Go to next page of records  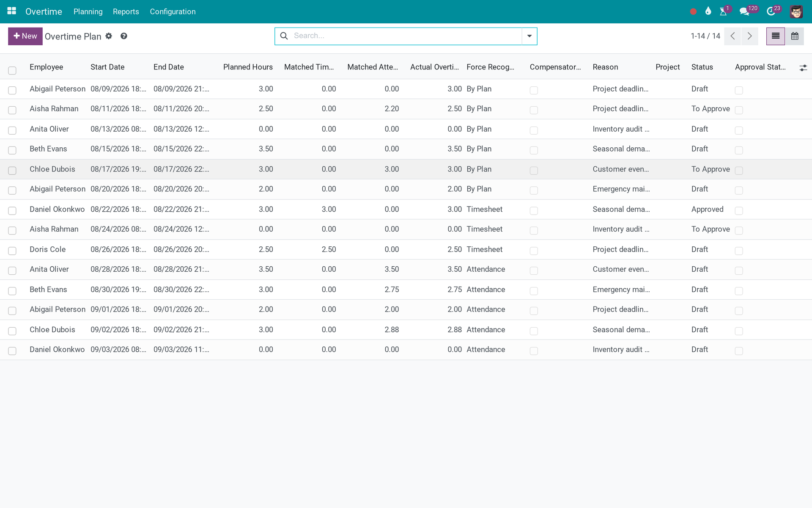click(749, 36)
